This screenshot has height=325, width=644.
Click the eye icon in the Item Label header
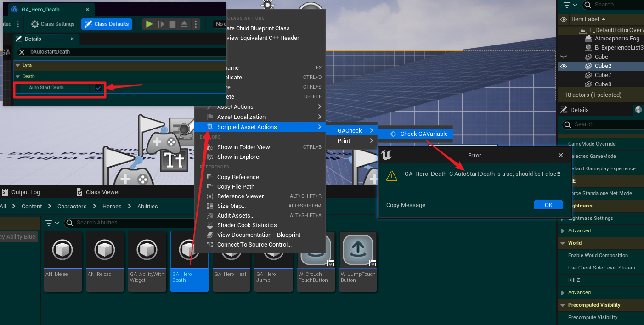click(x=564, y=19)
